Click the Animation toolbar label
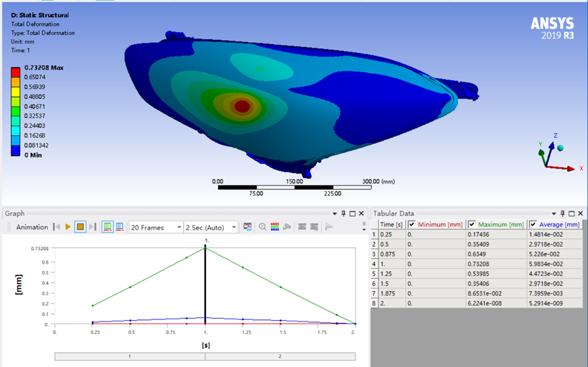Screen dimensions: 588x367 (32, 227)
